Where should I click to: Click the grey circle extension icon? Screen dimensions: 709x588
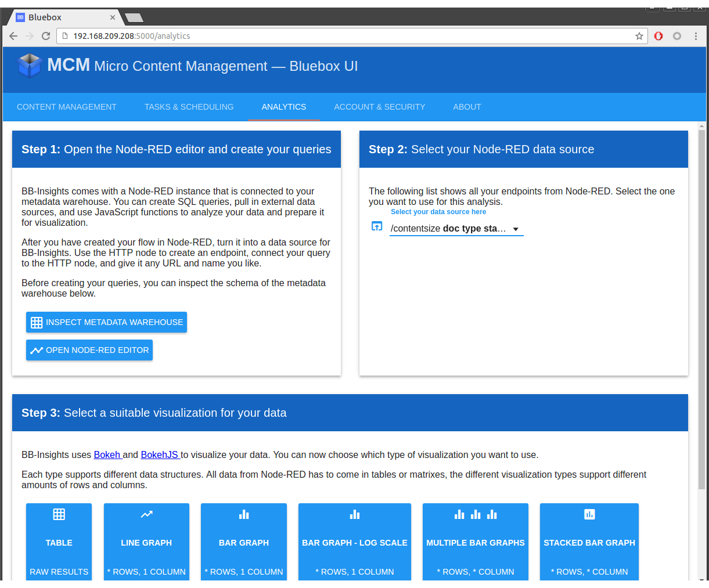(x=677, y=36)
